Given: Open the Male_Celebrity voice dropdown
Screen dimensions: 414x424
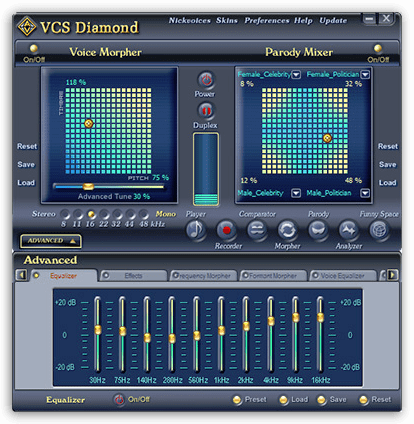Looking at the screenshot, I should (296, 193).
